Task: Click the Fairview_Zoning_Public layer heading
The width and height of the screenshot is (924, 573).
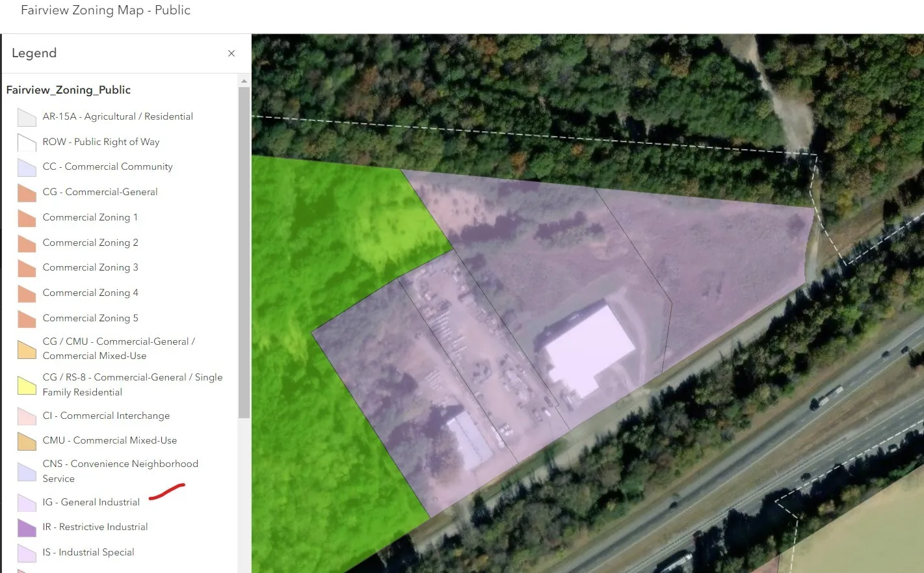Action: point(68,90)
